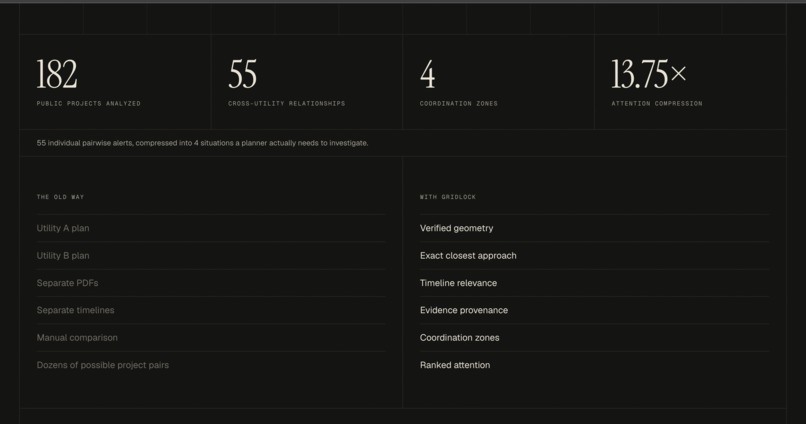Screen dimensions: 806x424
Task: Select the 'COORDINATION ZONES' stat label
Action: tap(459, 103)
